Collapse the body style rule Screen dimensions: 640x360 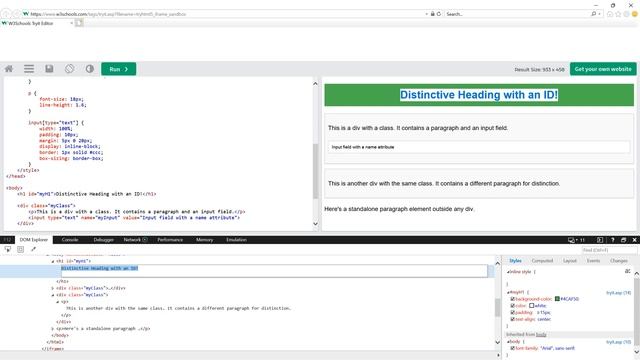pyautogui.click(x=508, y=342)
